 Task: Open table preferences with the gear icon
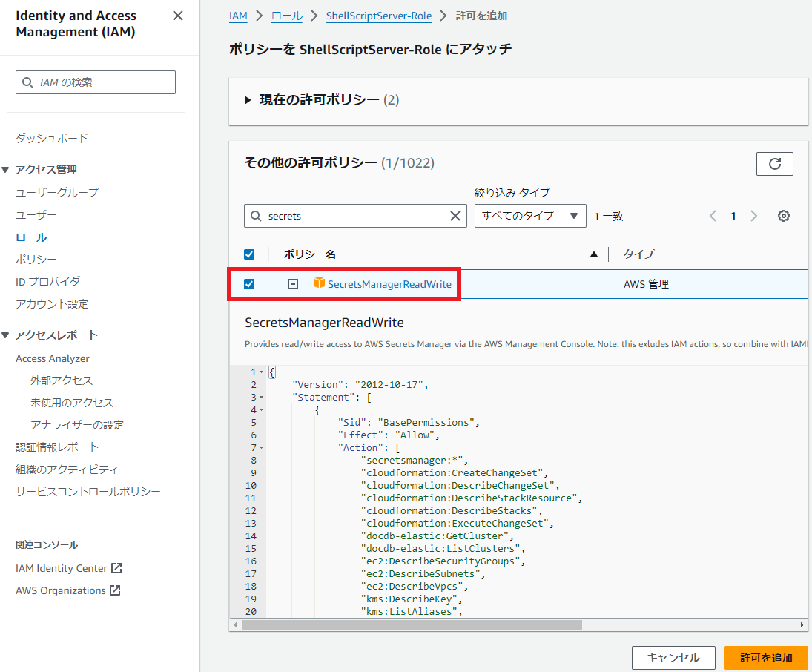[784, 216]
